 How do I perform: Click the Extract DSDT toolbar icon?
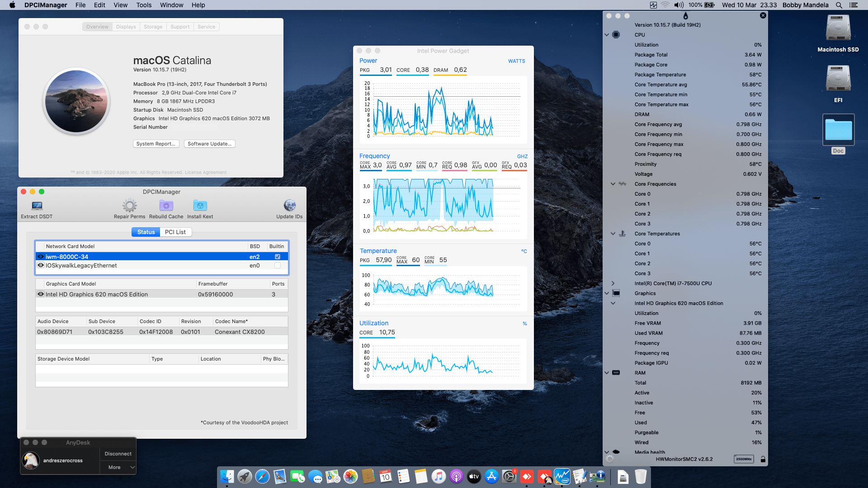[37, 206]
